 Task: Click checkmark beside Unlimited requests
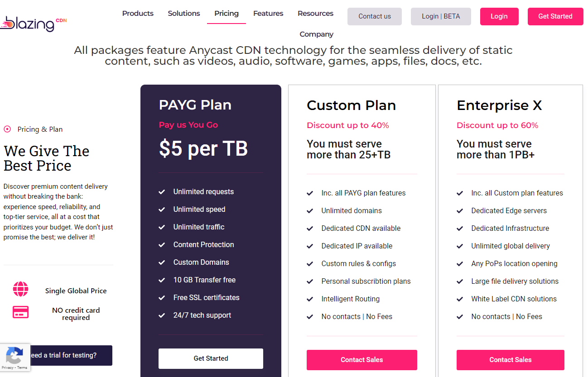(162, 192)
